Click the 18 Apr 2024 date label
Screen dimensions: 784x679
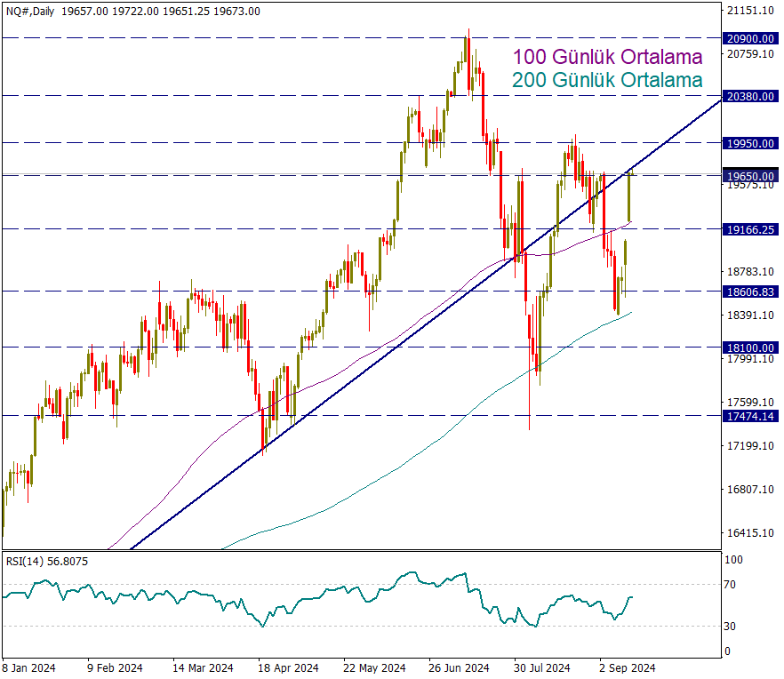coord(288,668)
